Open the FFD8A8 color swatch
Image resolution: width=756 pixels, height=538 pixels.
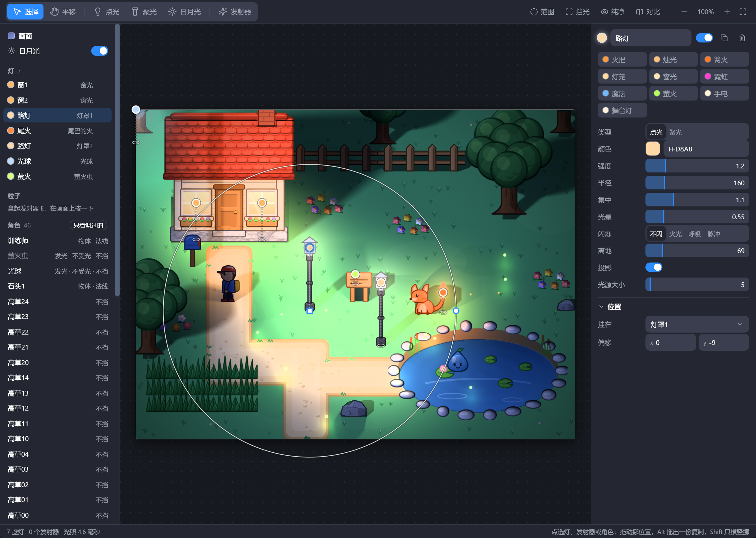(653, 149)
